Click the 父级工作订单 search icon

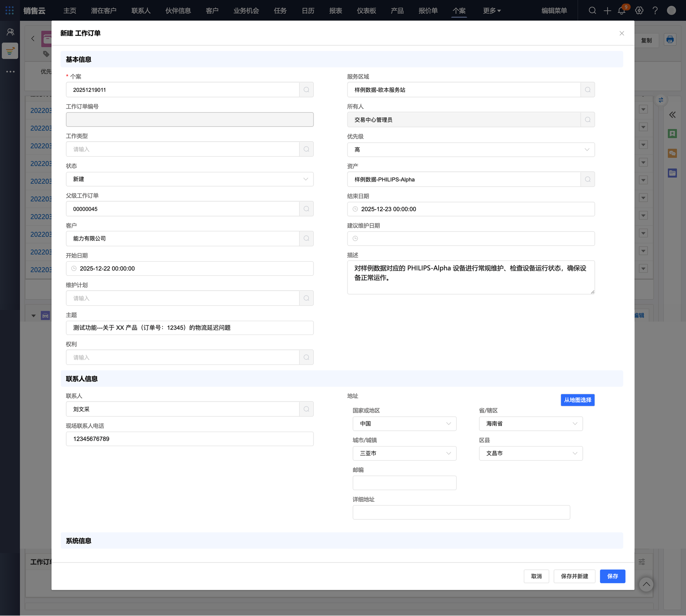click(x=306, y=209)
